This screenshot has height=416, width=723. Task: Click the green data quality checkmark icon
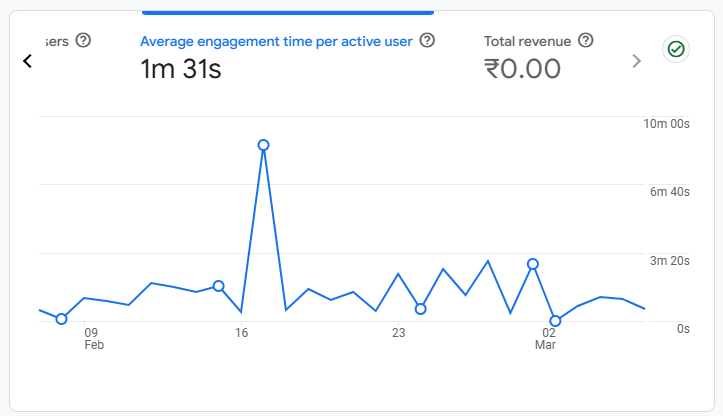(676, 49)
